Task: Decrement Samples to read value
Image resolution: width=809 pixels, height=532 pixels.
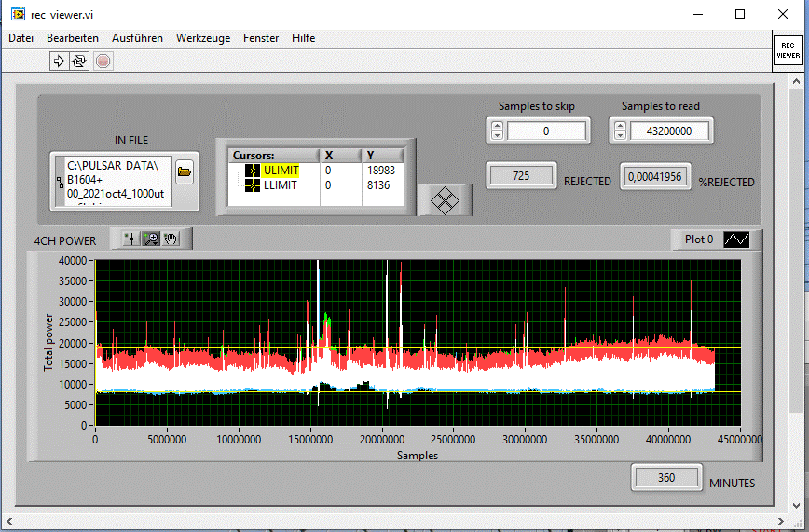Action: [x=620, y=135]
